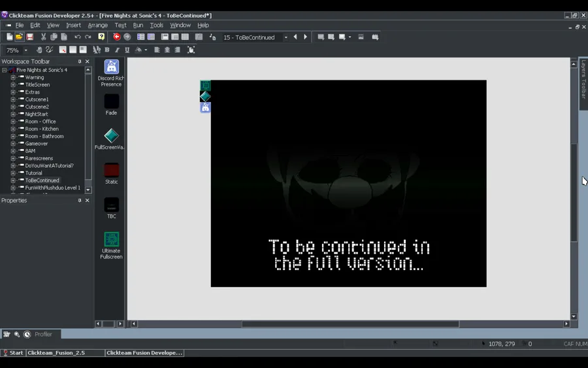Click the Start button on taskbar
This screenshot has width=588, height=368.
click(13, 352)
